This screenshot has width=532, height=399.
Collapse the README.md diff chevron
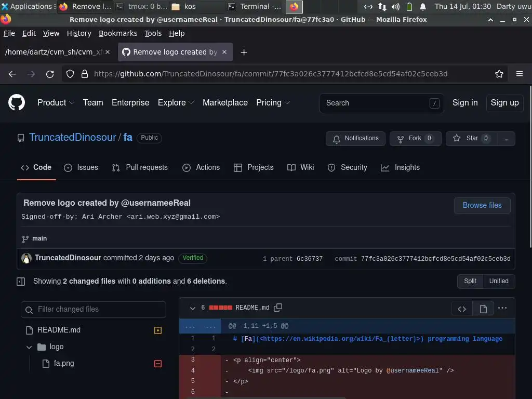tap(193, 308)
